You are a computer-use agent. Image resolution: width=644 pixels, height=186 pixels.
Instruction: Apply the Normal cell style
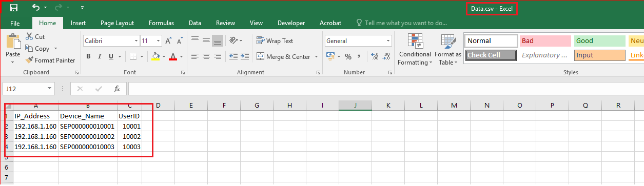click(x=492, y=41)
